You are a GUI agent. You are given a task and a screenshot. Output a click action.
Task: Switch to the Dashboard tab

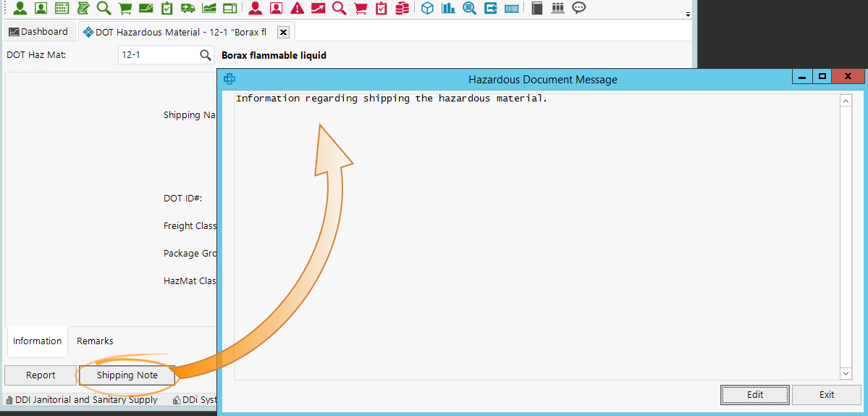point(38,32)
